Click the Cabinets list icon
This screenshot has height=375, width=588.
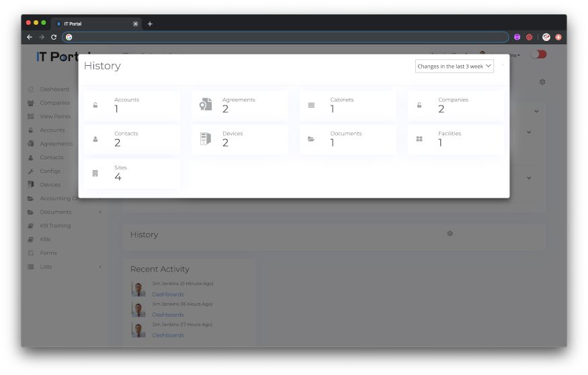click(311, 106)
